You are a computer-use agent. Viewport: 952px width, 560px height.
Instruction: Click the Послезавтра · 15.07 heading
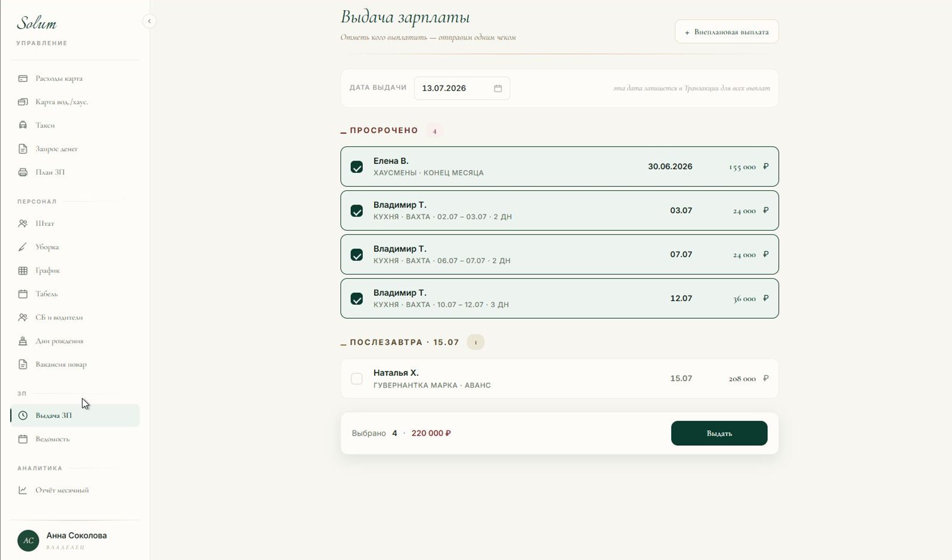(404, 342)
